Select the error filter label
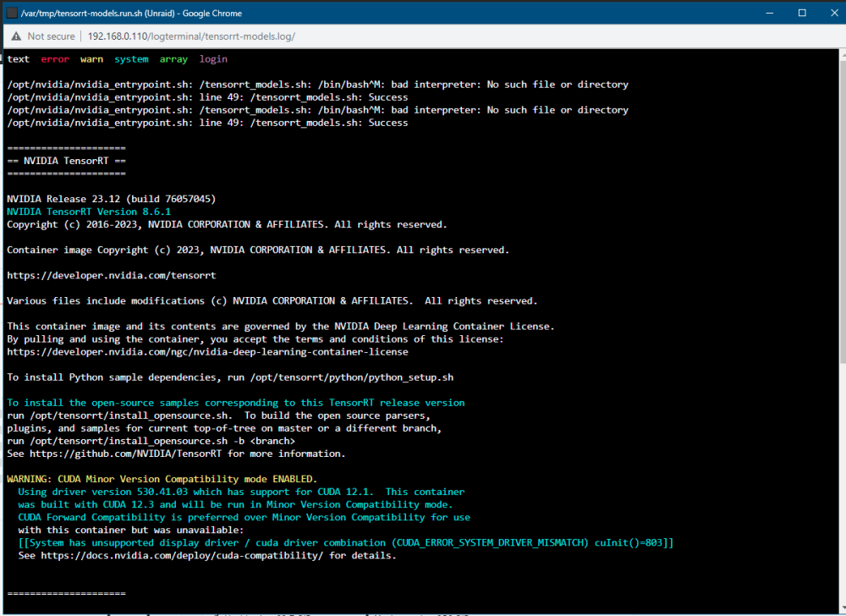 pos(55,59)
